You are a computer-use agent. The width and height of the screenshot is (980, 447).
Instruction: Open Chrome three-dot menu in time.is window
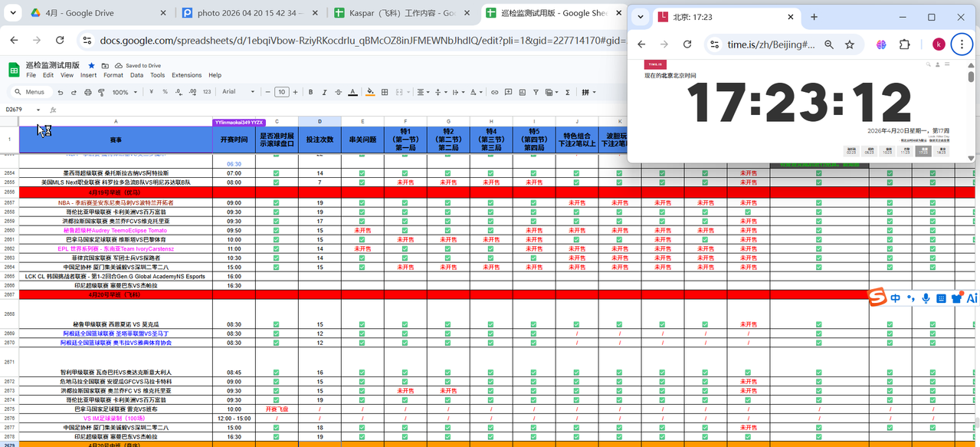[962, 44]
